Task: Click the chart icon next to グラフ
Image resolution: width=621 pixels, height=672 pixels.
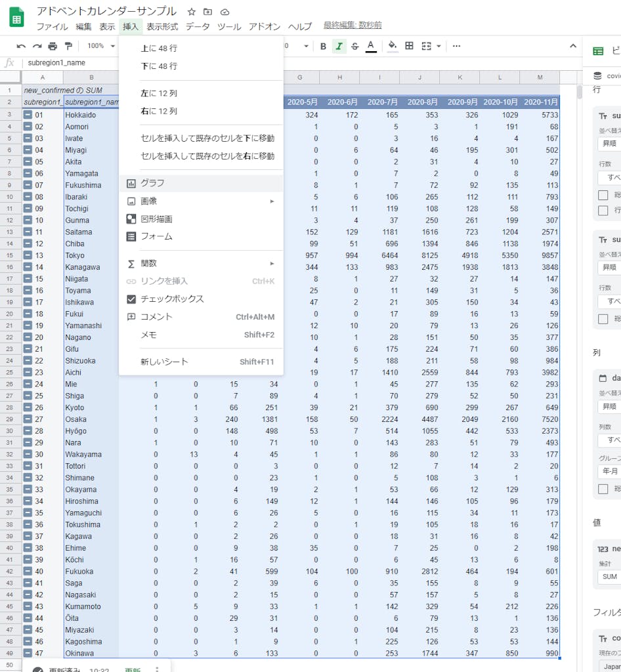Action: (131, 184)
